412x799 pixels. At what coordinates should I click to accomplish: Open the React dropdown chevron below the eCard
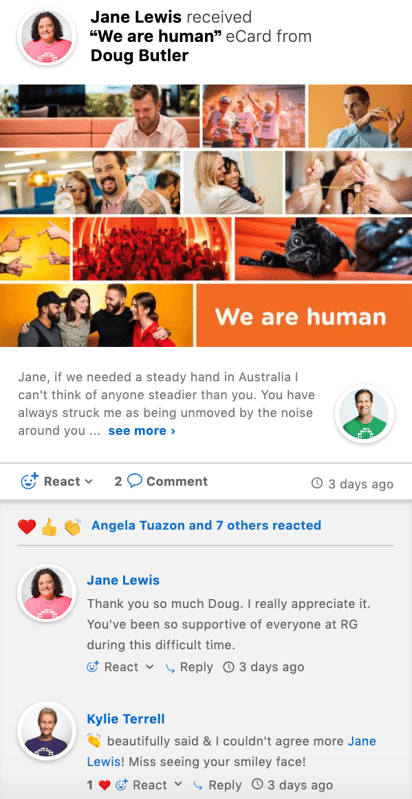(x=89, y=482)
